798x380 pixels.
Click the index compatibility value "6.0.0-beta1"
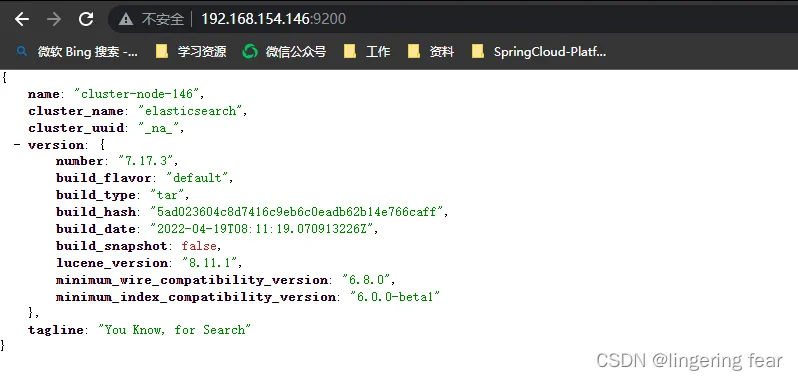(394, 297)
